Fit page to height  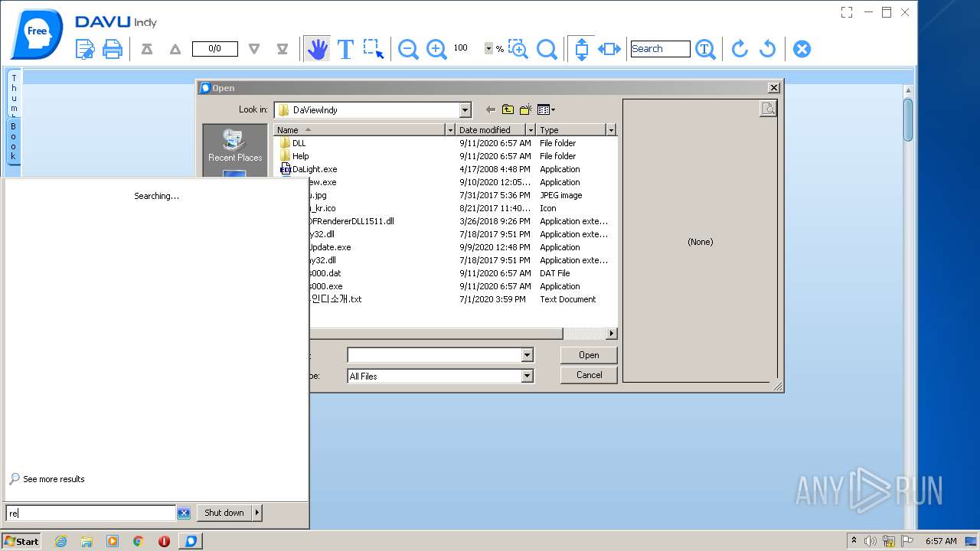tap(581, 49)
